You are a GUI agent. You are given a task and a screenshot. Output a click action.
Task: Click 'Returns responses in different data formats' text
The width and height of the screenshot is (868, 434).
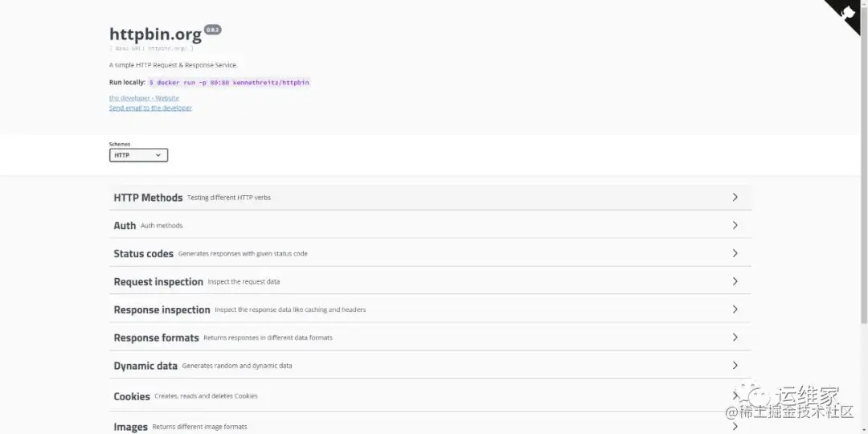268,338
